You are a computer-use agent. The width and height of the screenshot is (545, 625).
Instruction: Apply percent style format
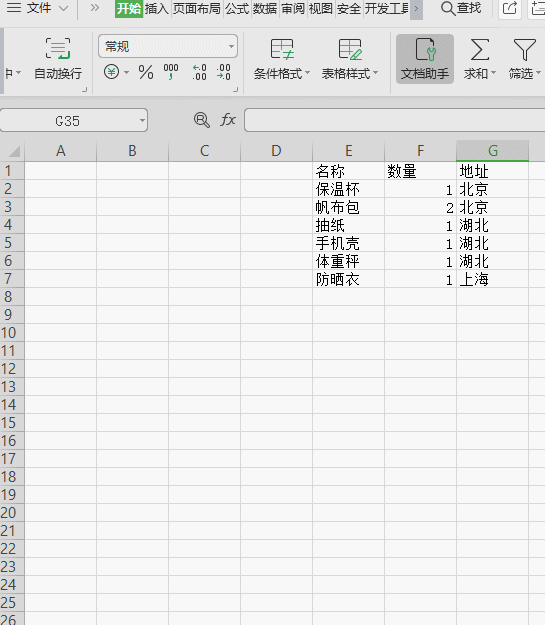pyautogui.click(x=146, y=73)
